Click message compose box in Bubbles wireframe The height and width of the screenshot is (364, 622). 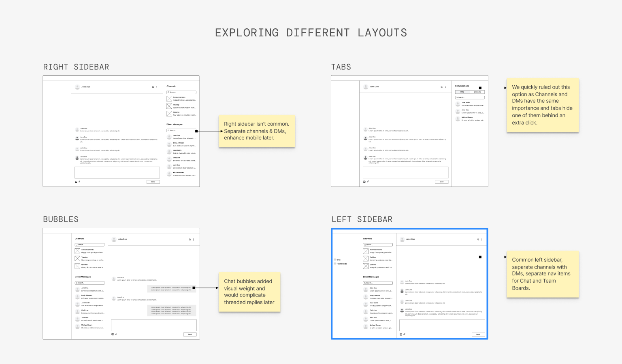point(154,325)
